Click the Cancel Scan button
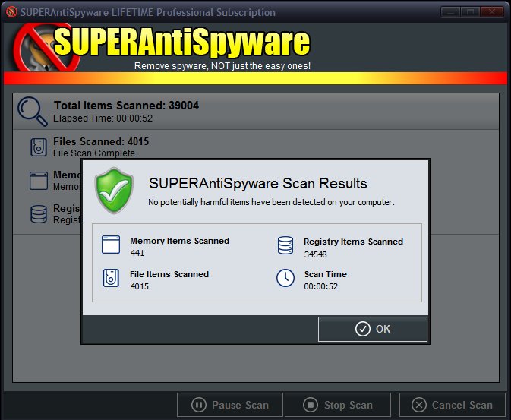Viewport: 511px width, 420px height. coord(453,405)
